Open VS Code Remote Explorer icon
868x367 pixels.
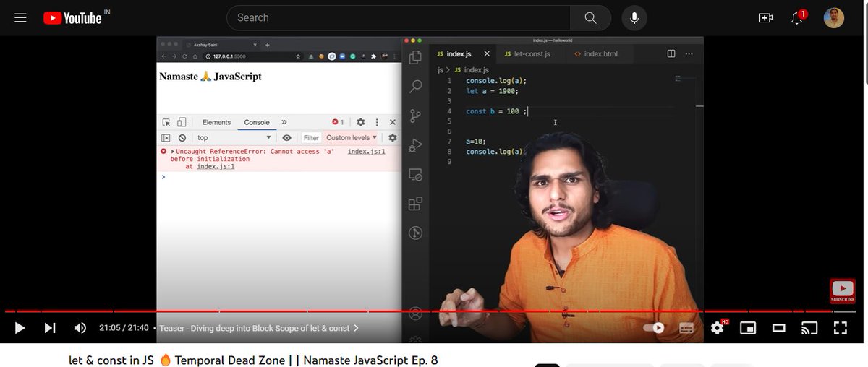coord(416,175)
